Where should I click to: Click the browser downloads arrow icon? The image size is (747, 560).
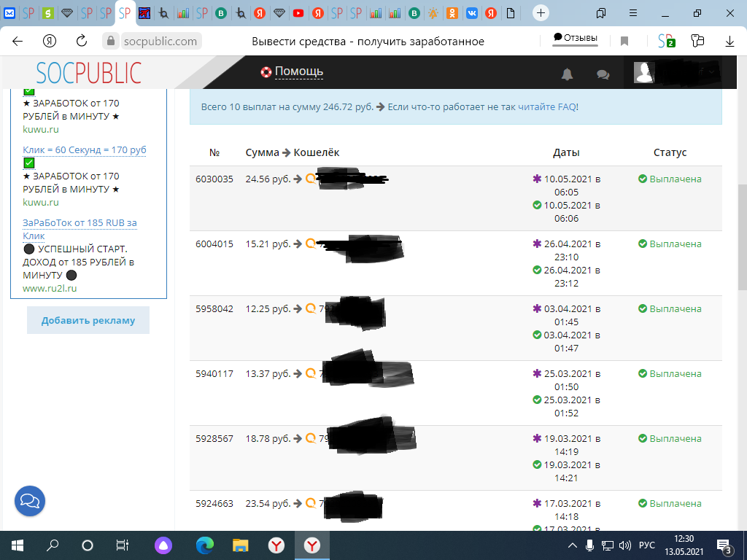point(729,42)
